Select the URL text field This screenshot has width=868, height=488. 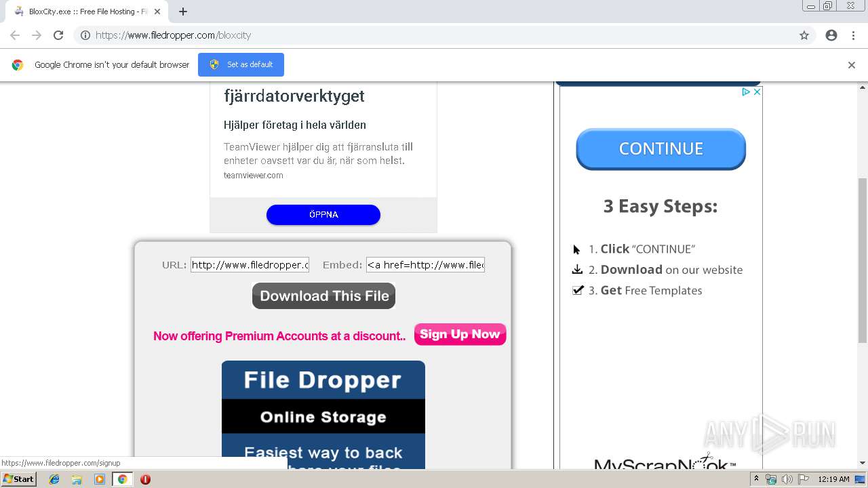[x=250, y=265]
